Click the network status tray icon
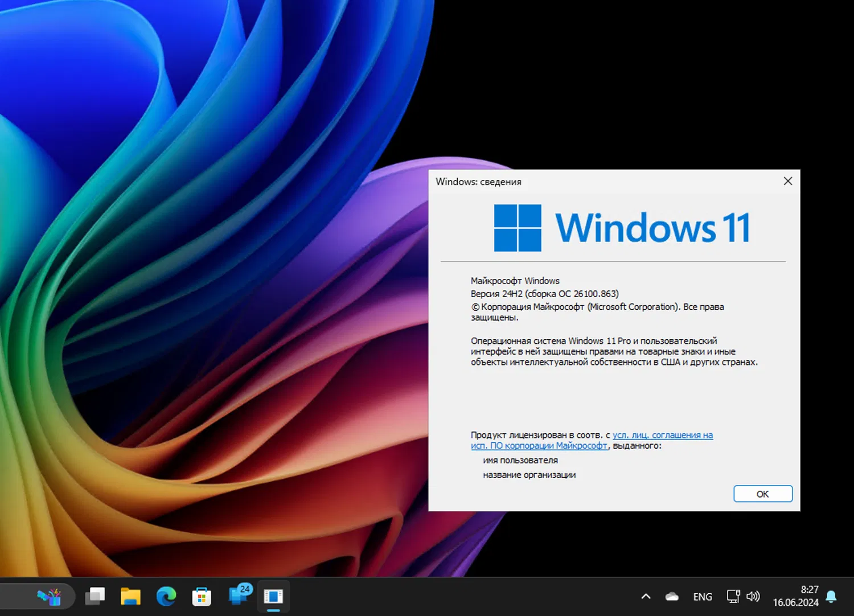 point(733,596)
